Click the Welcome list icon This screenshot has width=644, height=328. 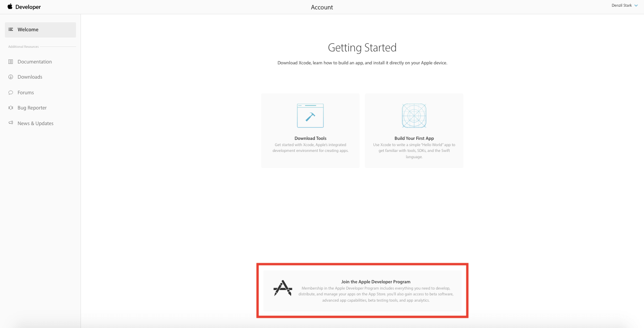point(11,29)
